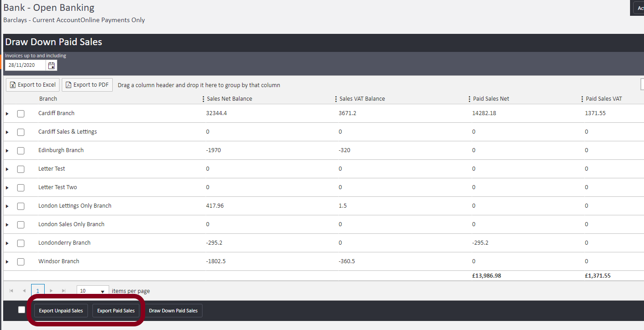This screenshot has height=330, width=644.
Task: Click the Paid Sales Net column header
Action: click(x=491, y=99)
